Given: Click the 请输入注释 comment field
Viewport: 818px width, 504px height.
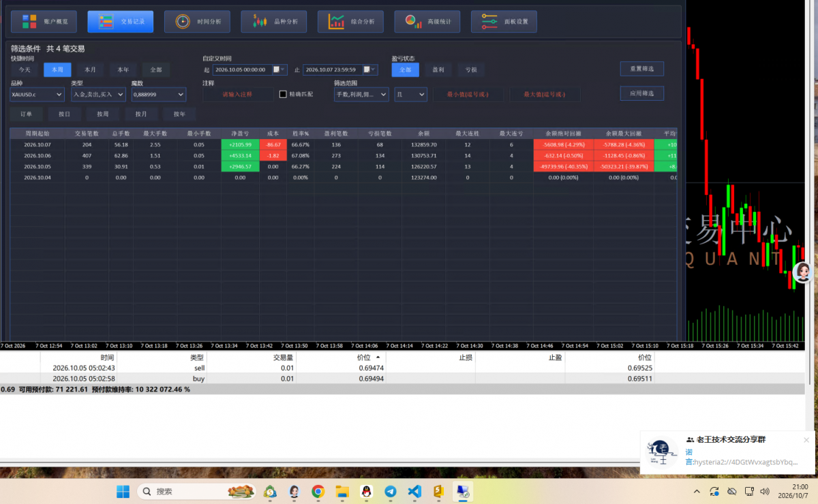Looking at the screenshot, I should click(238, 94).
